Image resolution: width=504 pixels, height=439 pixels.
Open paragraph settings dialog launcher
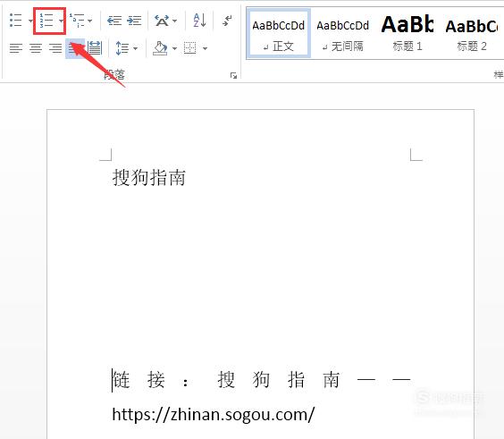coord(233,76)
